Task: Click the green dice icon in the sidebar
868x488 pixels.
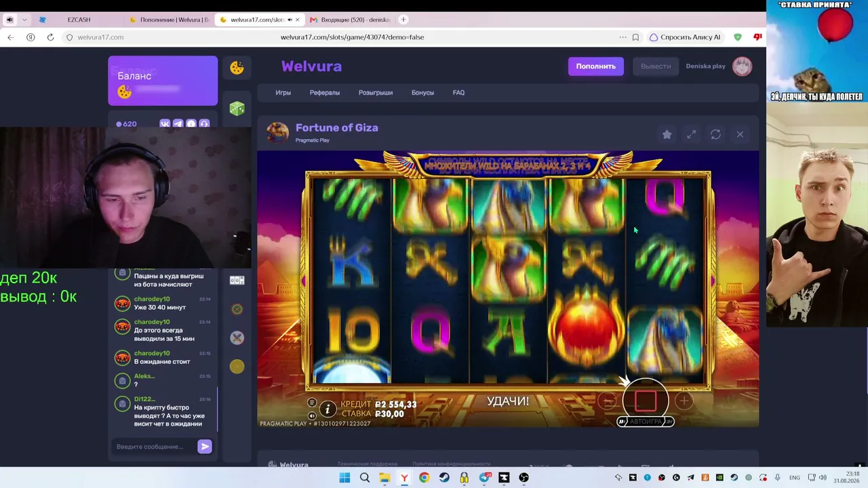Action: pyautogui.click(x=237, y=108)
